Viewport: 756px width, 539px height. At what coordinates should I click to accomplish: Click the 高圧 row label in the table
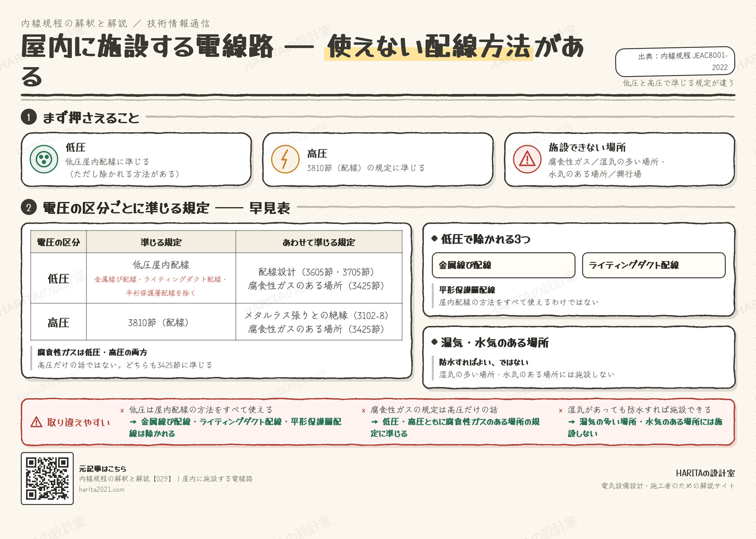pyautogui.click(x=58, y=323)
